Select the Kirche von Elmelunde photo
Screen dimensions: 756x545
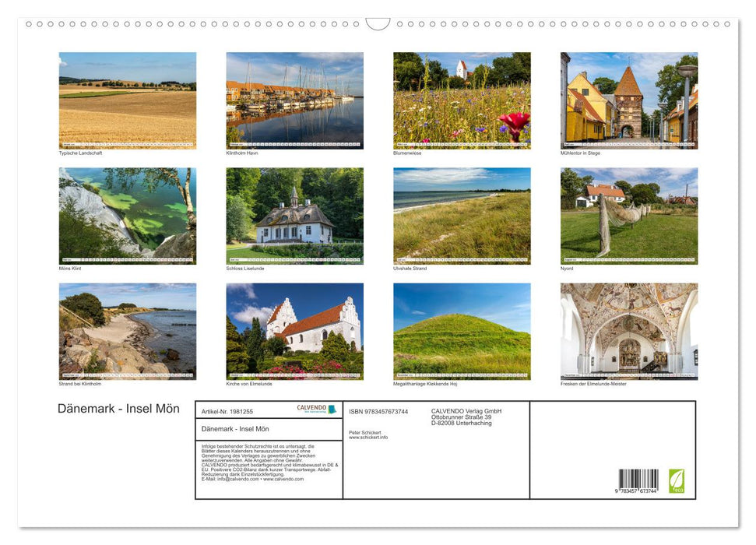294,331
